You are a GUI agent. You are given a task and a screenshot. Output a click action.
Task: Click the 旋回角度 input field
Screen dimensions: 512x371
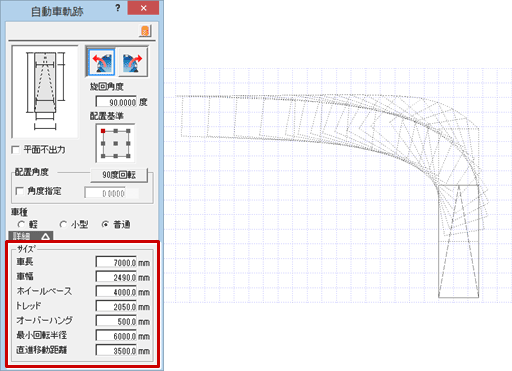point(116,102)
